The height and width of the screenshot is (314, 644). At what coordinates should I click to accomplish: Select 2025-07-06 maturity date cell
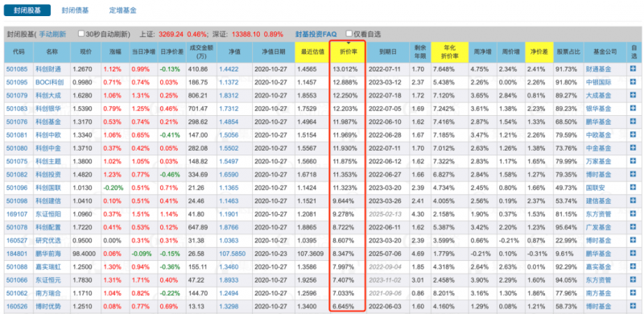tap(388, 254)
